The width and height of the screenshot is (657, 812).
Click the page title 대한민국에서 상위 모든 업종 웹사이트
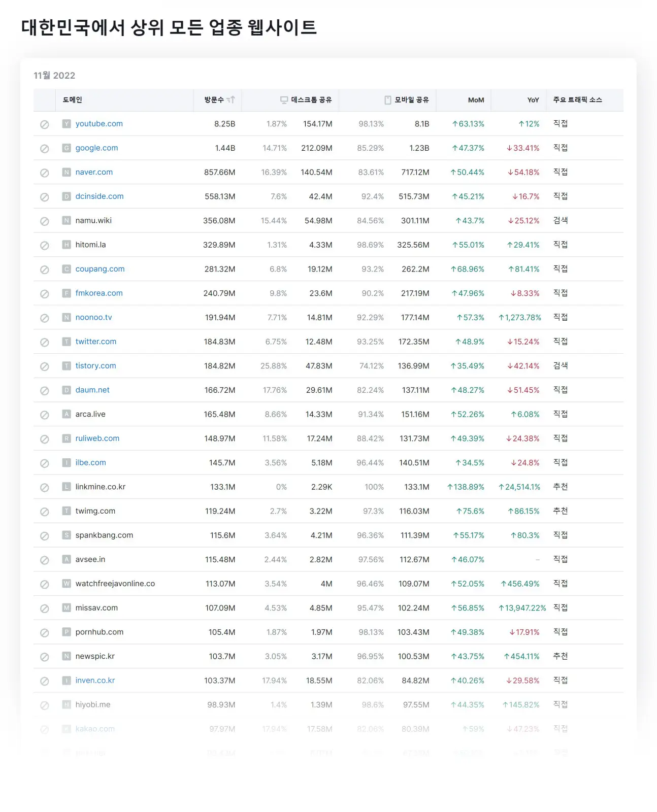pos(169,27)
